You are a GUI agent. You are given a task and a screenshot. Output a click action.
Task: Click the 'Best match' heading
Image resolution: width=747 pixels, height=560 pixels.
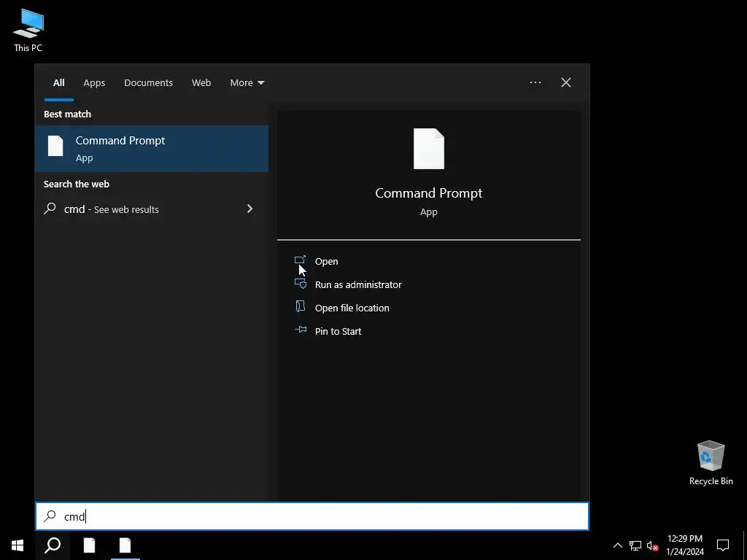click(67, 114)
